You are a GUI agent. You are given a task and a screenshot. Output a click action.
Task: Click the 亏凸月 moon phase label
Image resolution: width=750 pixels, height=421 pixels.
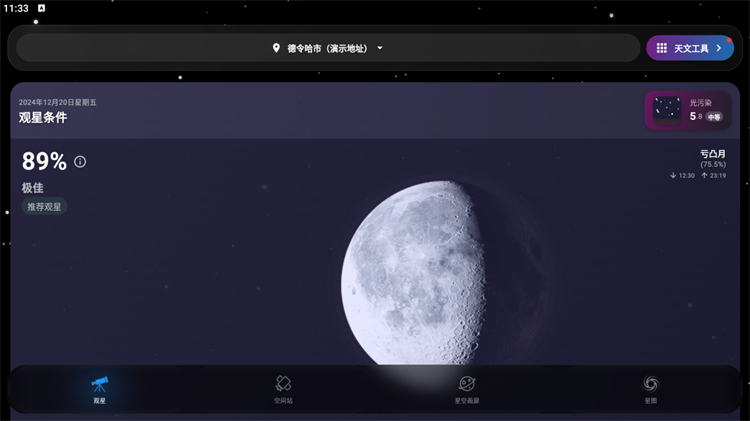pyautogui.click(x=713, y=154)
